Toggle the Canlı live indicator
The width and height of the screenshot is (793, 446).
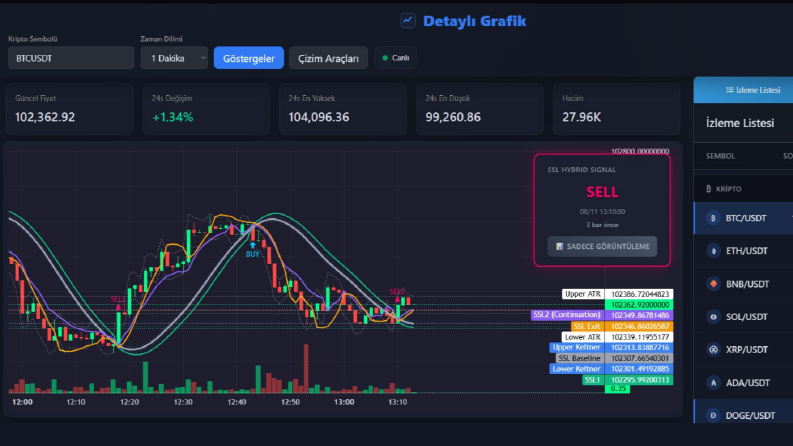point(395,58)
